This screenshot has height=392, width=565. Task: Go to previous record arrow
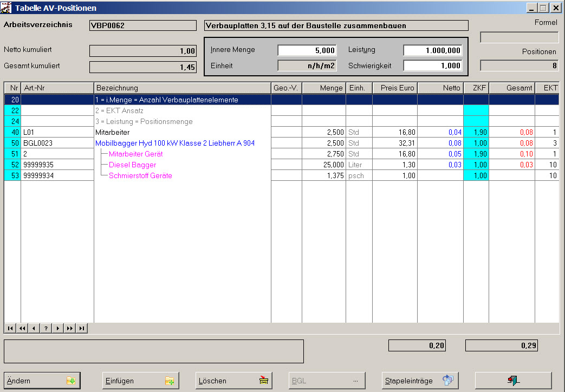[34, 328]
